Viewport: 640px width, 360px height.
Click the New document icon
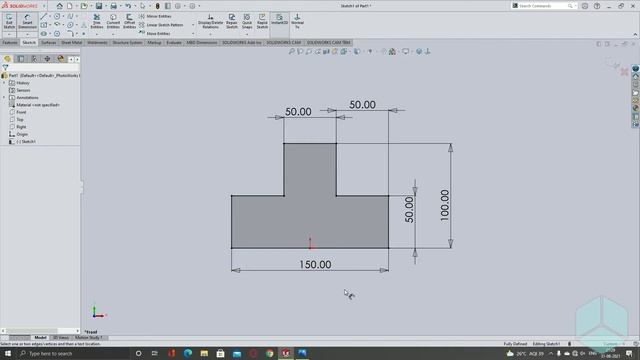[x=70, y=6]
